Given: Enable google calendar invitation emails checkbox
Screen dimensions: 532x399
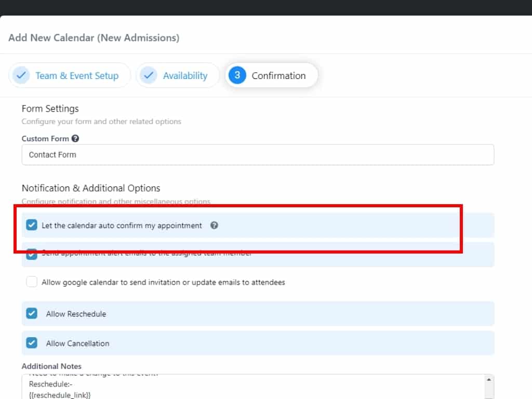Looking at the screenshot, I should 32,282.
